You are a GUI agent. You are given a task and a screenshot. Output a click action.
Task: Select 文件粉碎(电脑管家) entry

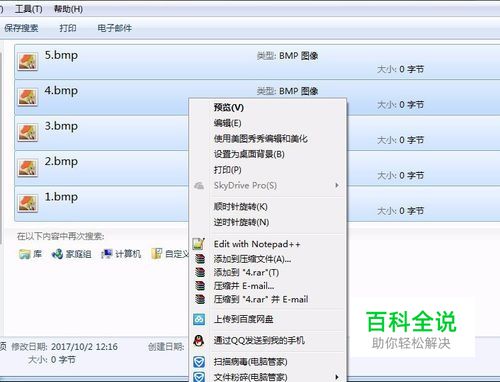(x=250, y=377)
